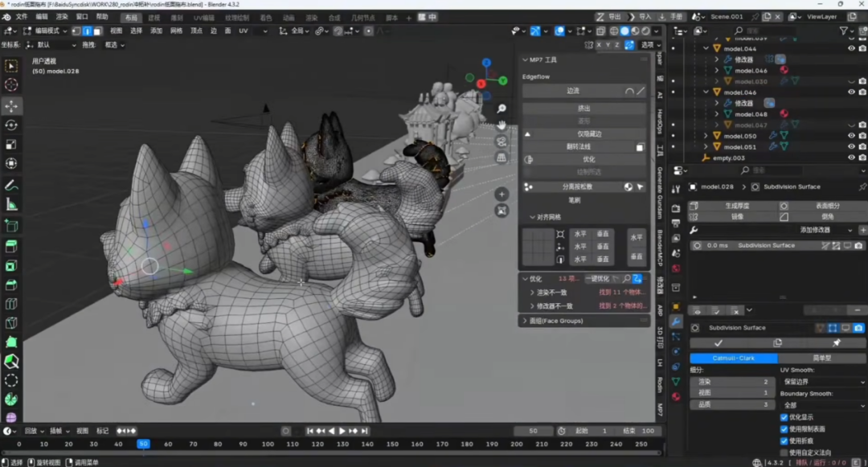This screenshot has height=467, width=868.
Task: Click the 生成厚度 button
Action: pos(737,206)
